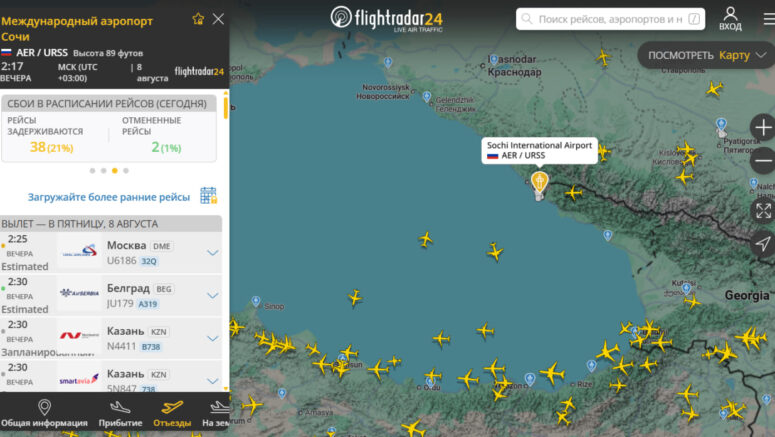775x437 pixels.
Task: Open the ПОСМОТРЕТЬ Карту dropdown
Action: pyautogui.click(x=707, y=55)
